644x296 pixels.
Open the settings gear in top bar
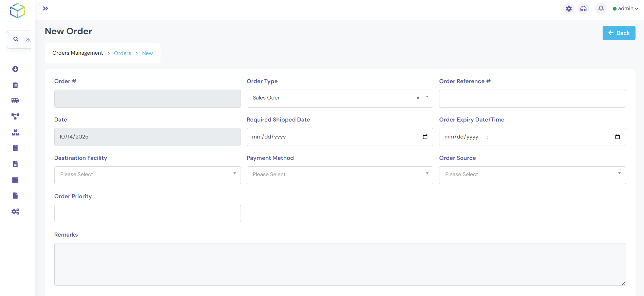point(569,8)
